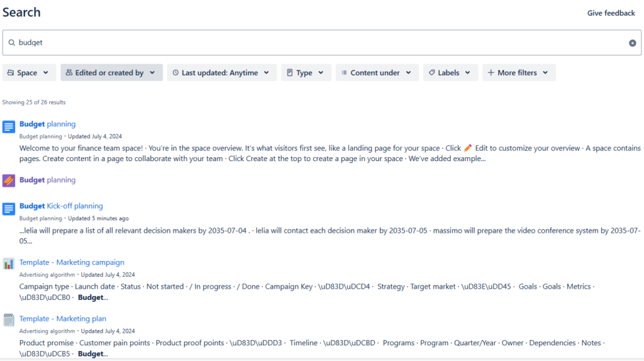Expand the Last updated: Anytime filter
Image resolution: width=644 pixels, height=361 pixels.
pyautogui.click(x=221, y=73)
